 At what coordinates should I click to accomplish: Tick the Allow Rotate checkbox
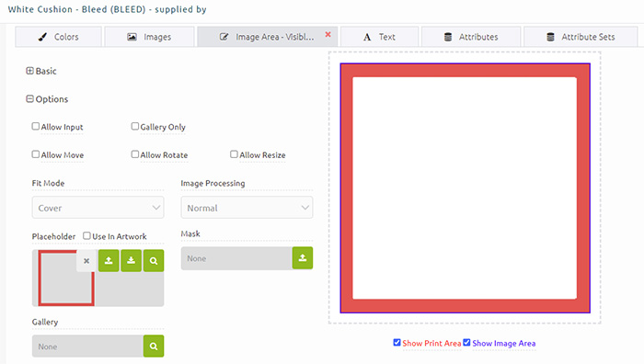[x=135, y=154]
